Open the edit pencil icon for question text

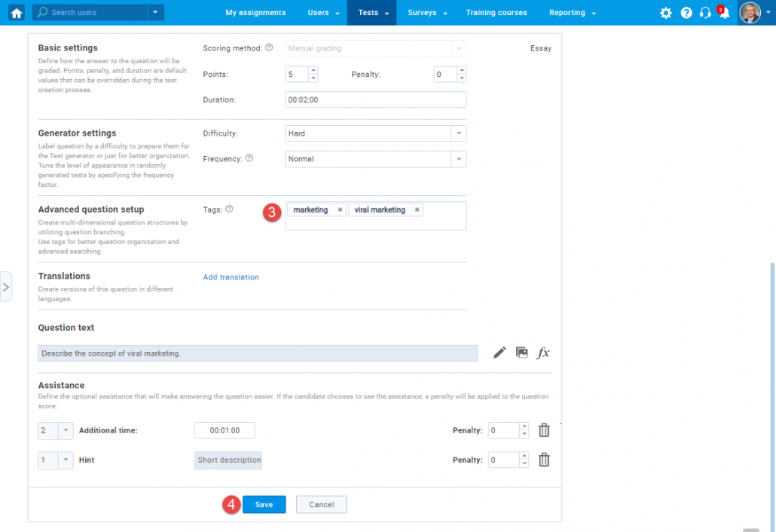click(x=500, y=352)
